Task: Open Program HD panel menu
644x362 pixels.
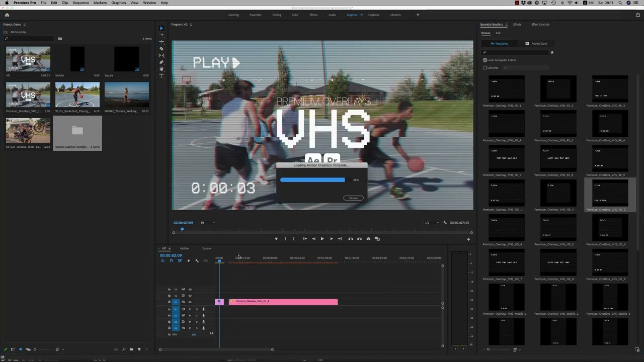Action: click(191, 24)
